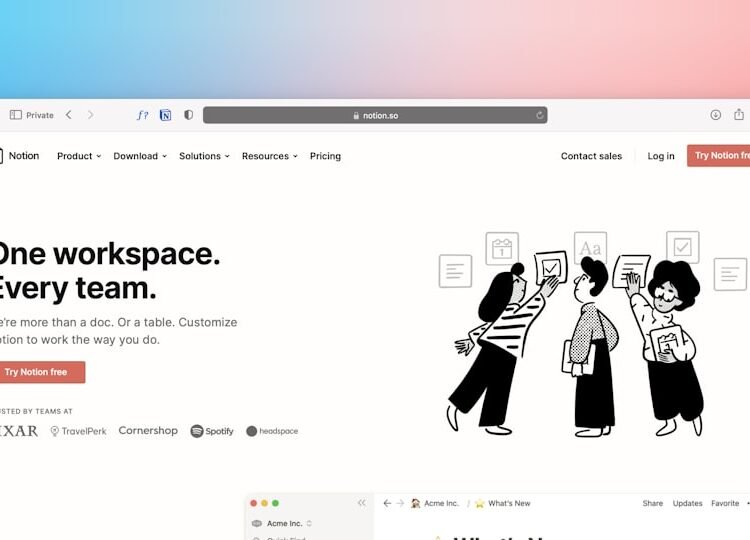Open Contact sales link
This screenshot has height=540, width=750.
(591, 156)
